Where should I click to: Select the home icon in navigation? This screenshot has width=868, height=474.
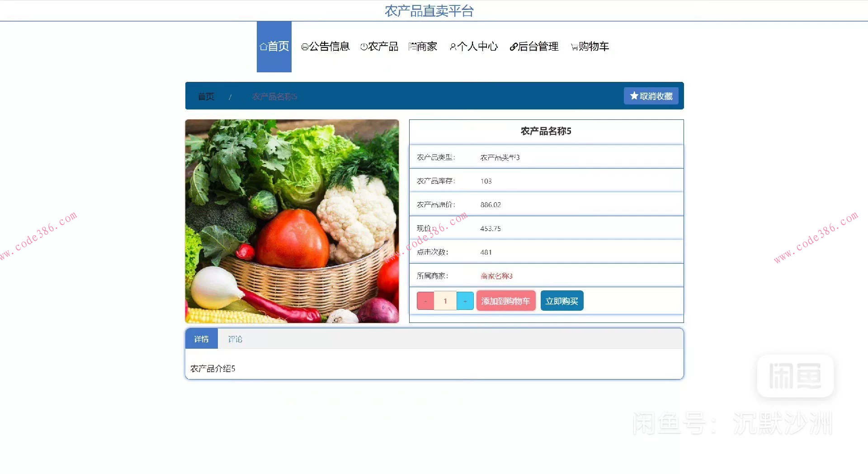(x=264, y=46)
